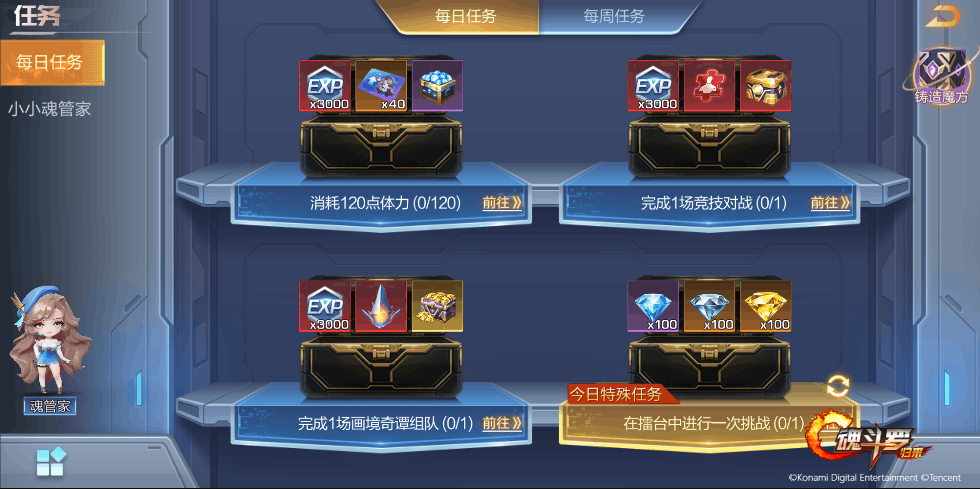Screen dimensions: 980x489
Task: Select the crystal shard reward icon
Action: coord(381,306)
